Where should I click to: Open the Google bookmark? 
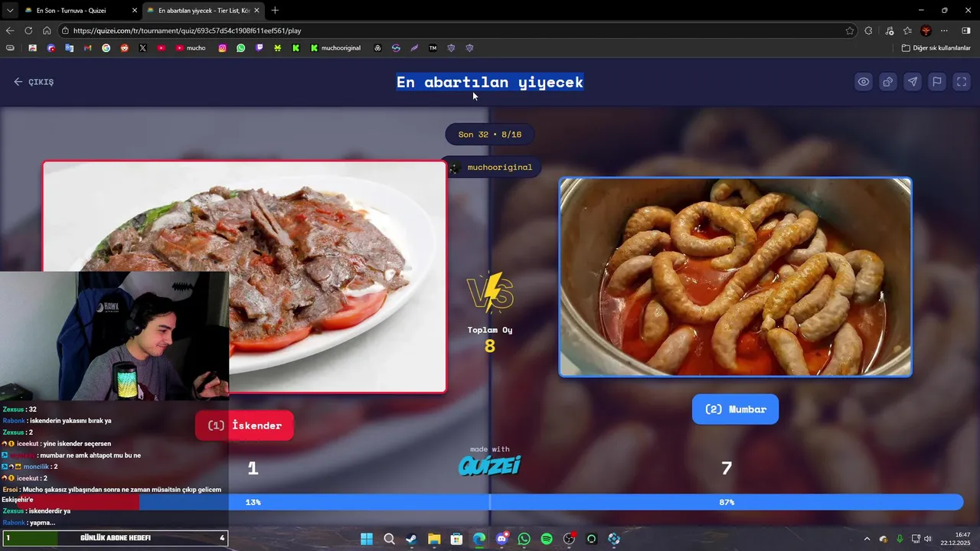(106, 47)
